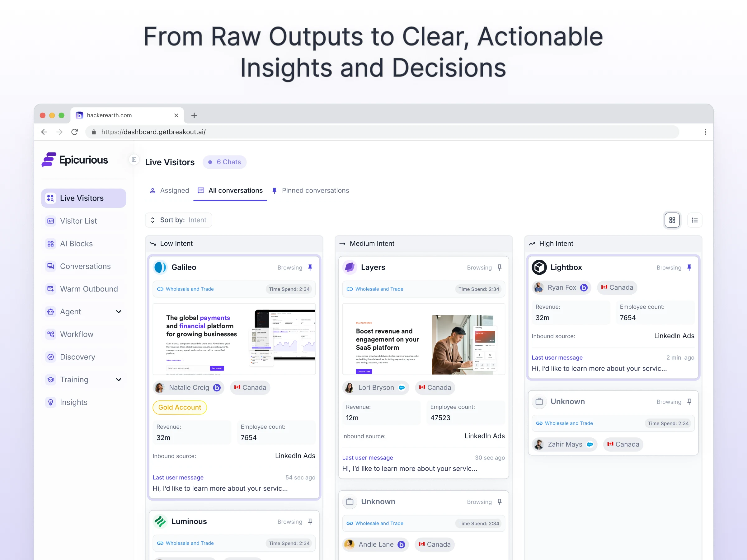
Task: Open Sort by Intent dropdown
Action: pos(179,220)
